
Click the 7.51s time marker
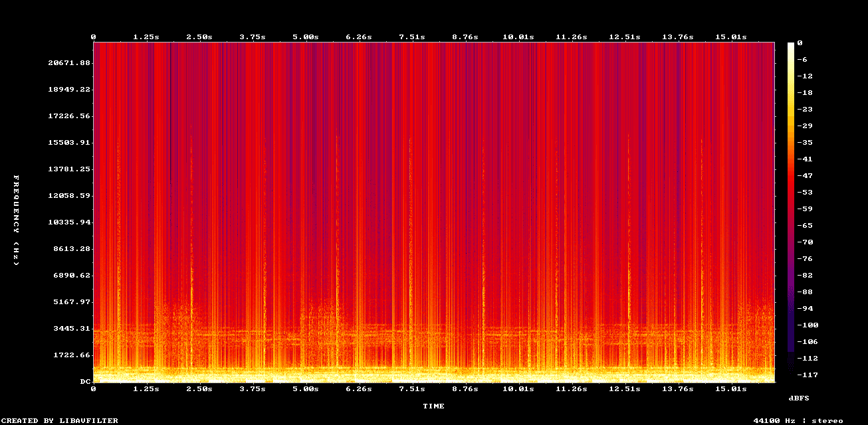coord(412,37)
